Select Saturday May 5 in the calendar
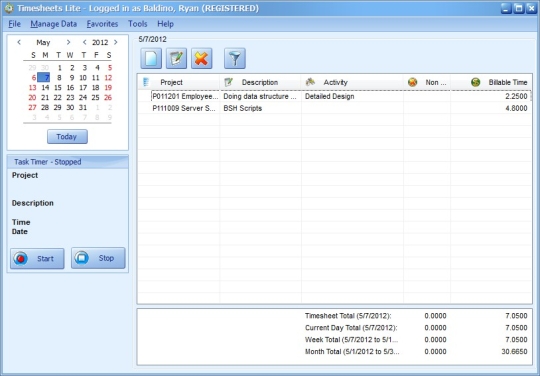 [x=110, y=68]
